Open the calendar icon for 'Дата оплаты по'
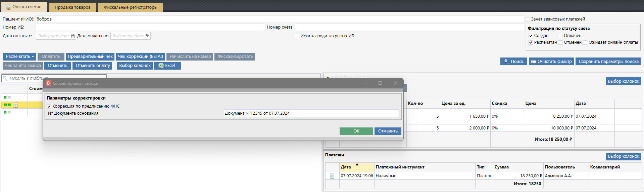 (147, 36)
